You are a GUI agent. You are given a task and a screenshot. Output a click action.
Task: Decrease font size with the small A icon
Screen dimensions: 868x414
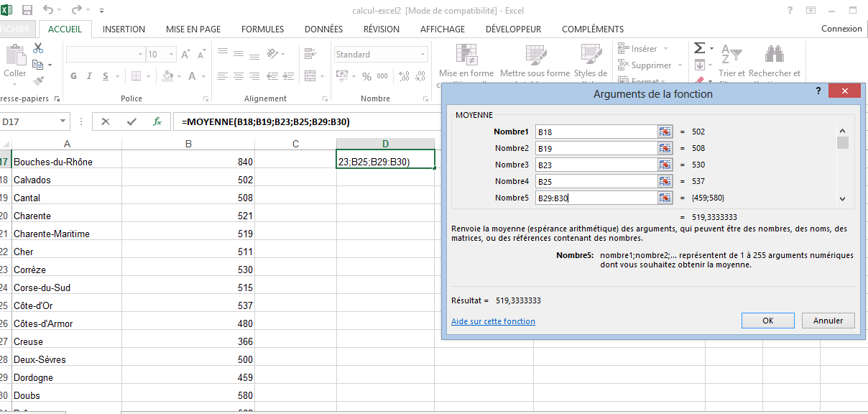pos(203,55)
